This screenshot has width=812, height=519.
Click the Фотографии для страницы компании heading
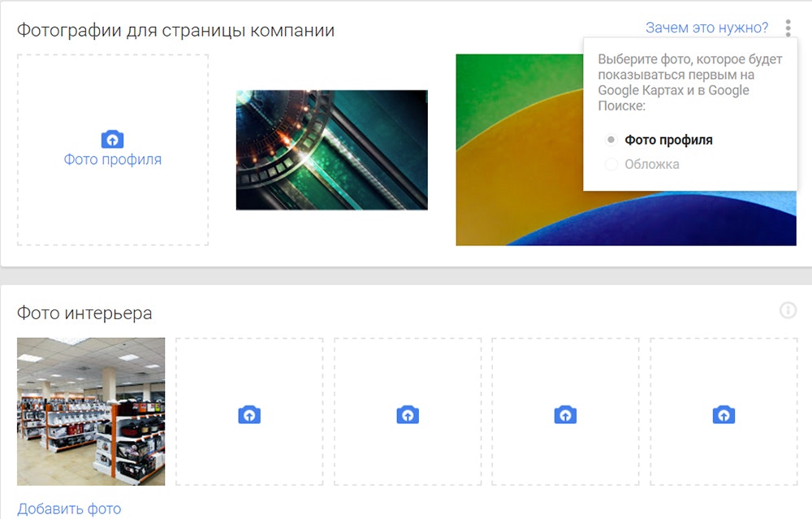point(175,31)
